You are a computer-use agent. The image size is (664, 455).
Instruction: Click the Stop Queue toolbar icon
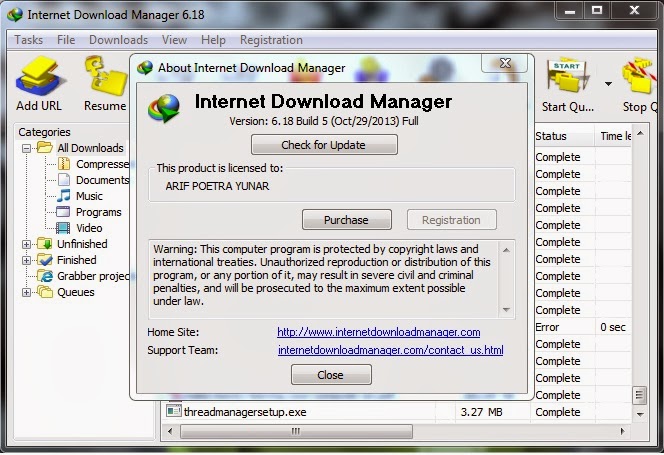click(638, 76)
